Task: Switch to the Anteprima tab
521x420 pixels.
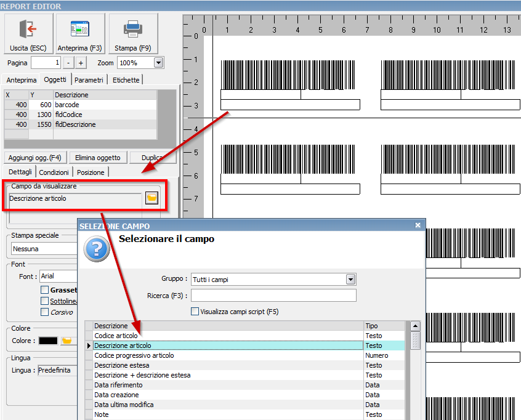Action: [x=22, y=80]
